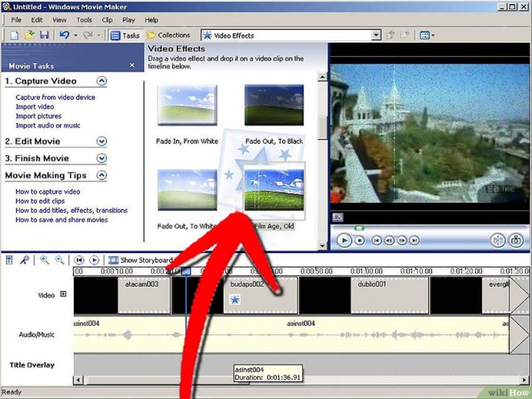Toggle the Collections pane button
The width and height of the screenshot is (532, 399).
pos(168,35)
